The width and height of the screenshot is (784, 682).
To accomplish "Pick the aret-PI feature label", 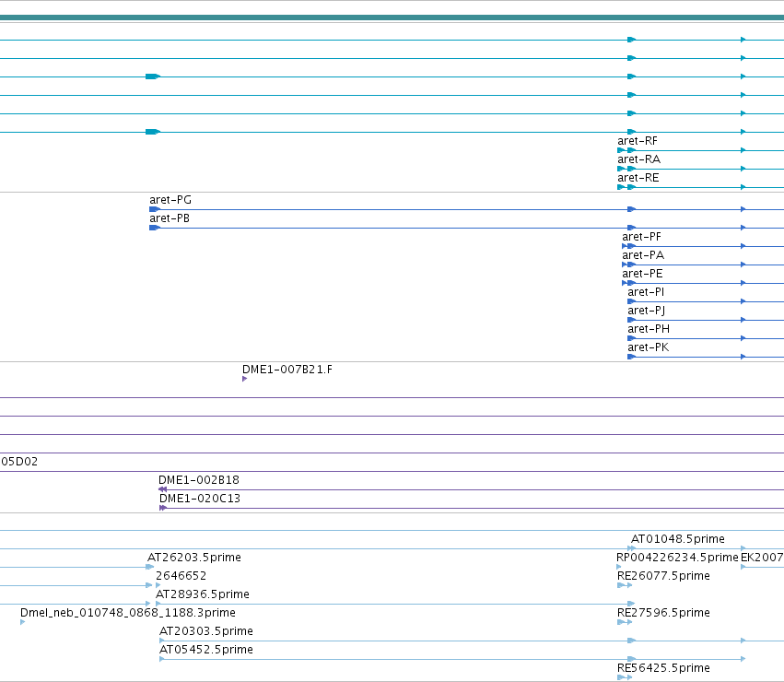I will [646, 292].
